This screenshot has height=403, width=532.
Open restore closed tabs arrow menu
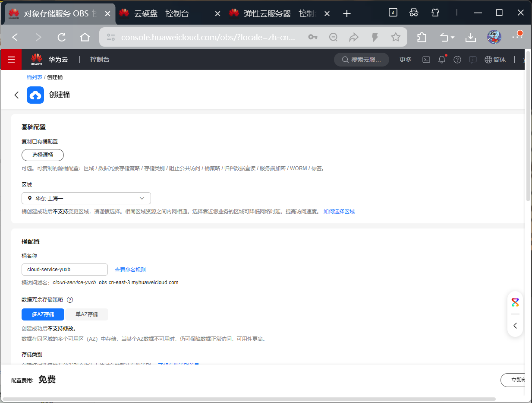click(447, 38)
